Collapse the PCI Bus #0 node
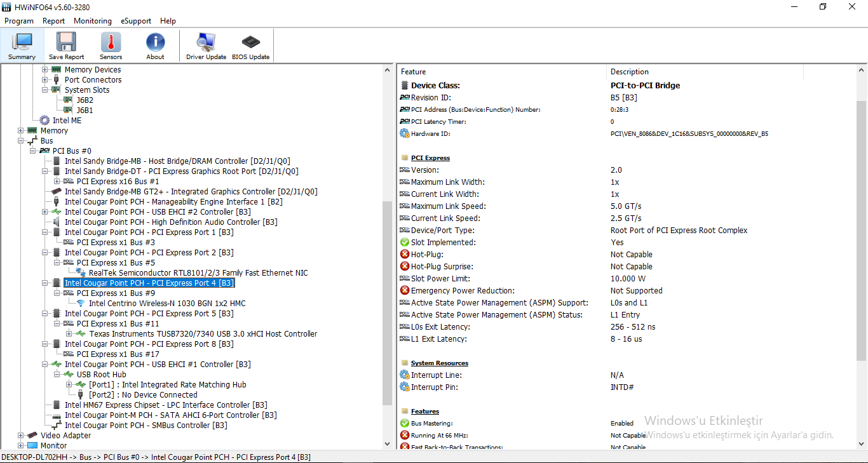This screenshot has height=463, width=868. coord(33,151)
